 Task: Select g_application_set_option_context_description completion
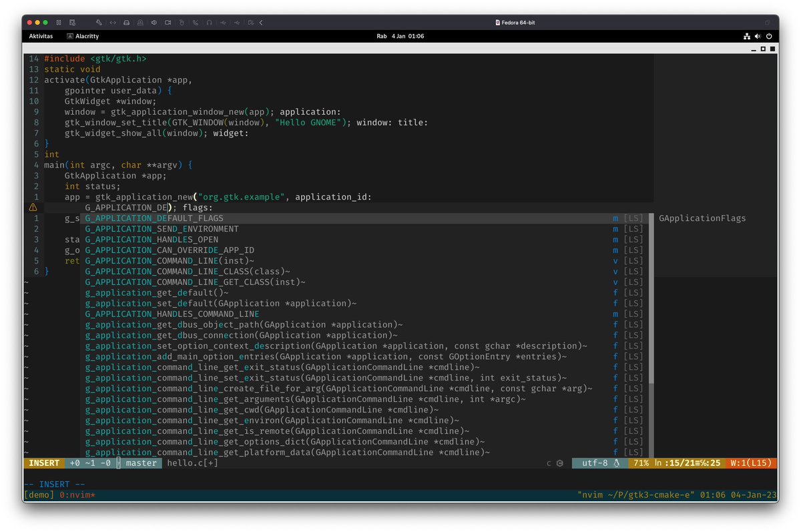click(364, 346)
